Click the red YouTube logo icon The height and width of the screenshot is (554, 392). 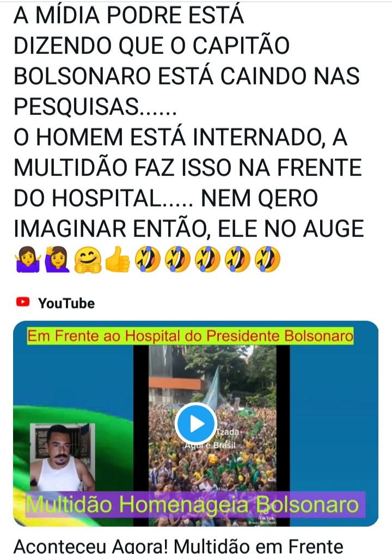click(x=23, y=302)
